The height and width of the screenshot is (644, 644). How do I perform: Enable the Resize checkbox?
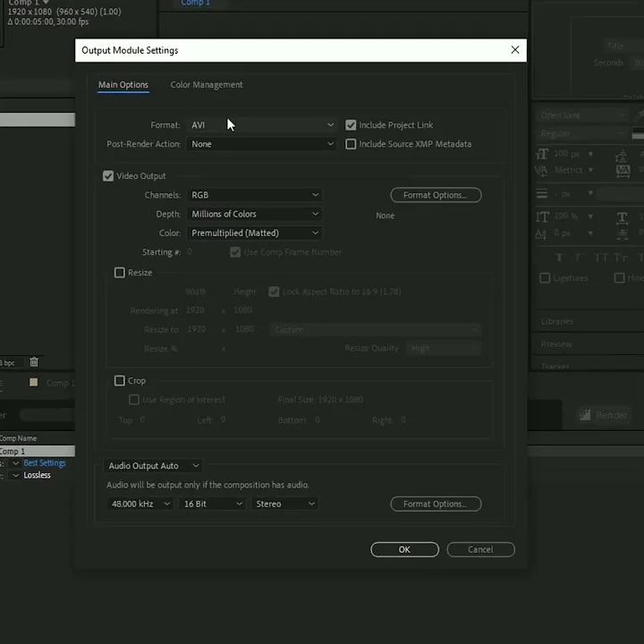click(x=120, y=272)
